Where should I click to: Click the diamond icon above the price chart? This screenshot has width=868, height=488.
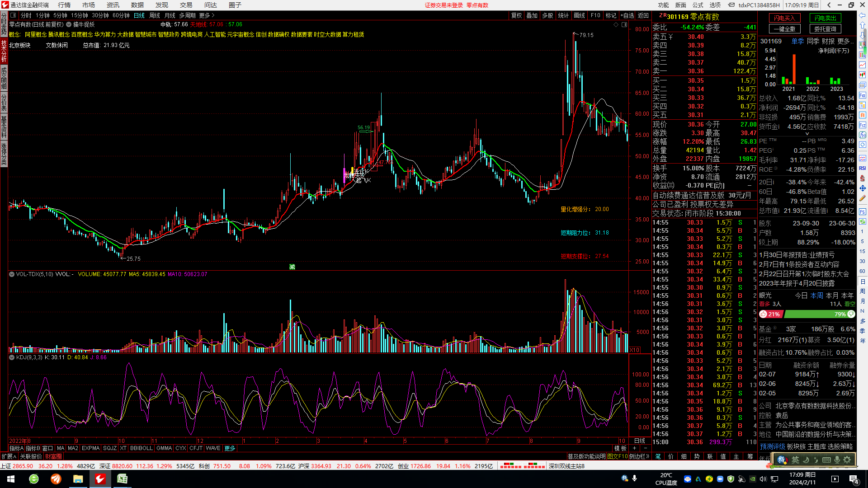coord(616,25)
